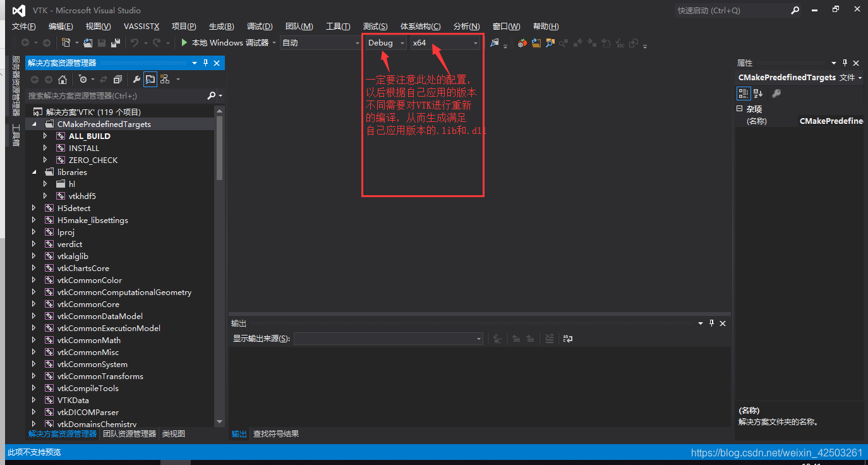Toggle word wrap icon in Output panel
The width and height of the screenshot is (868, 465).
pyautogui.click(x=567, y=339)
